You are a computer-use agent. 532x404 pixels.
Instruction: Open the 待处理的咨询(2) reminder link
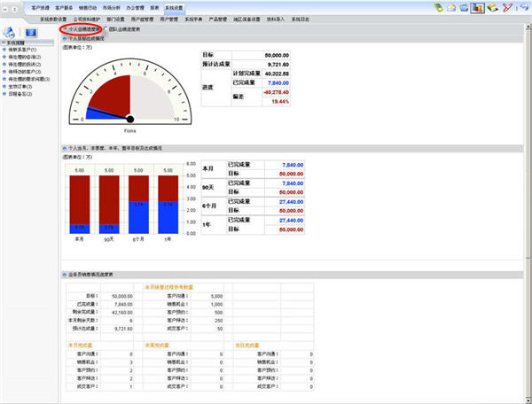25,57
